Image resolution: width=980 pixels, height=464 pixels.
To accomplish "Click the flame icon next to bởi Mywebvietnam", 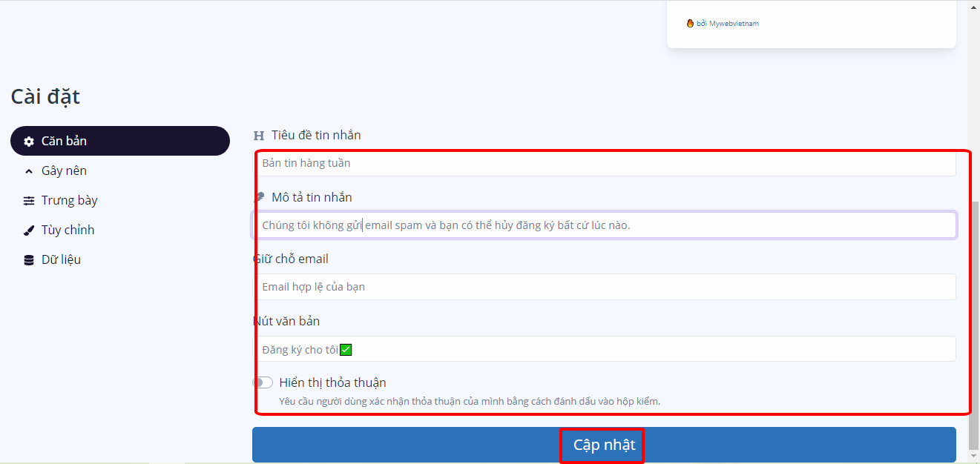I will click(x=690, y=23).
